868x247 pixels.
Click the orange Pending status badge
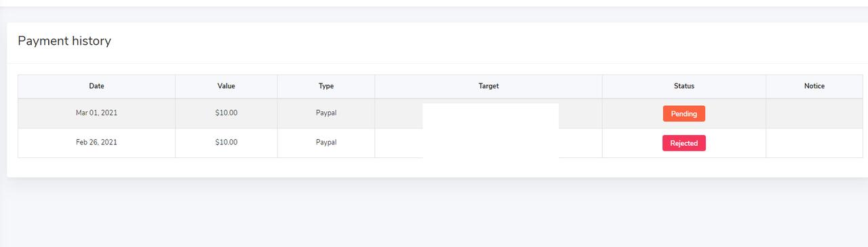(x=684, y=113)
